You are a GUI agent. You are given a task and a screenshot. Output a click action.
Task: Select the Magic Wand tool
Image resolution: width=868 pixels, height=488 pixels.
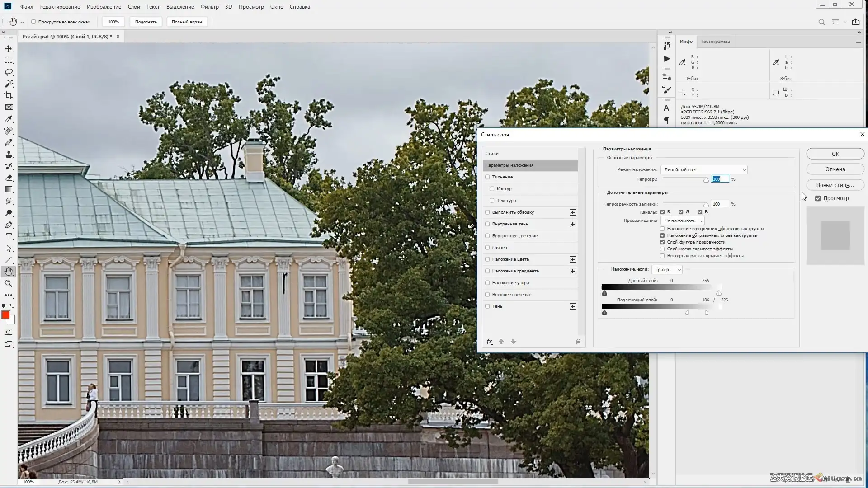[9, 84]
